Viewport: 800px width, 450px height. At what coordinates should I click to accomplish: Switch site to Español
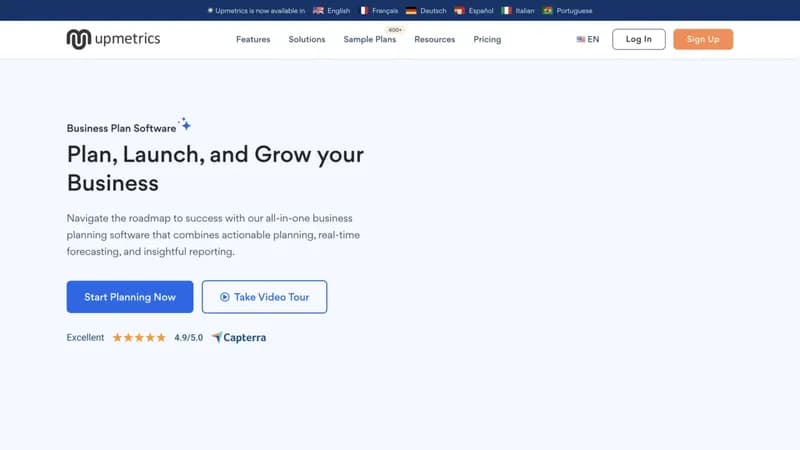click(x=481, y=11)
